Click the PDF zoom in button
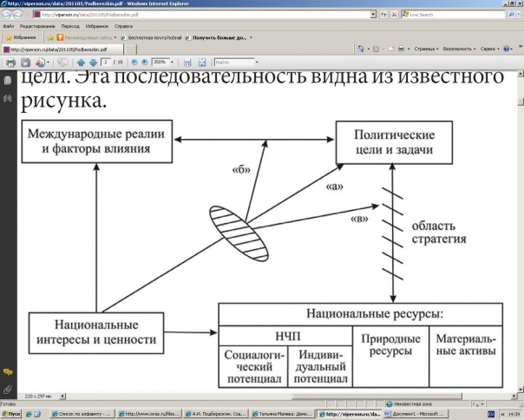The image size is (524, 420). click(143, 62)
